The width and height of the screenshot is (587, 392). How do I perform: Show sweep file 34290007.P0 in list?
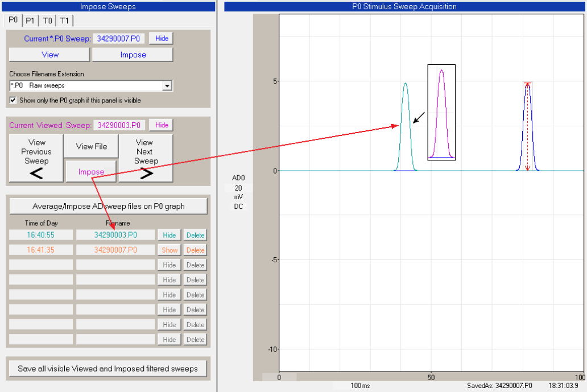[170, 250]
